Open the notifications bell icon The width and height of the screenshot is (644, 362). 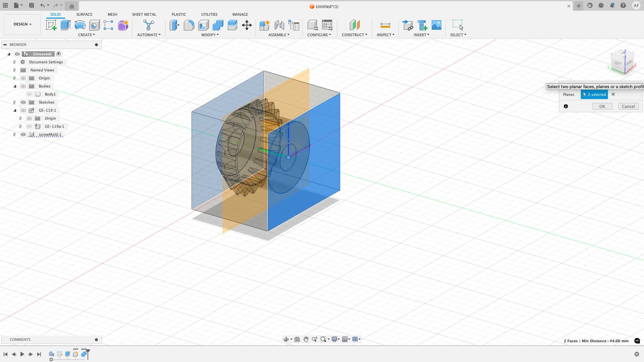click(x=612, y=5)
